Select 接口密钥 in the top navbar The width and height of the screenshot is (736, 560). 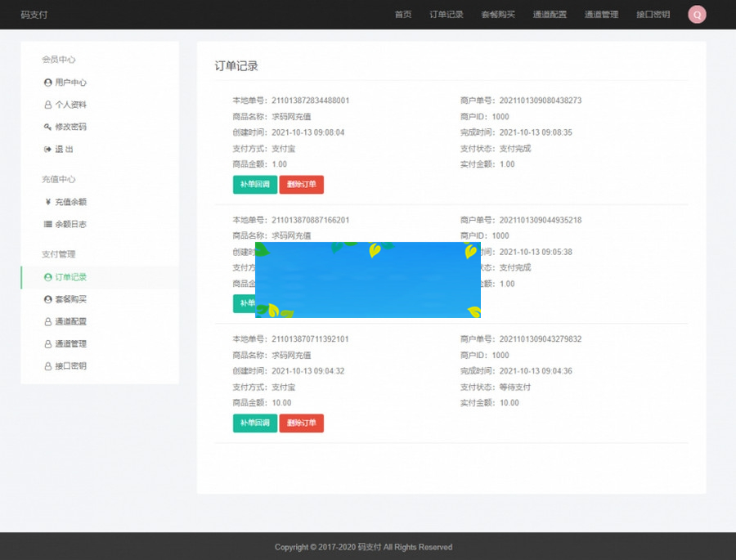(x=655, y=15)
